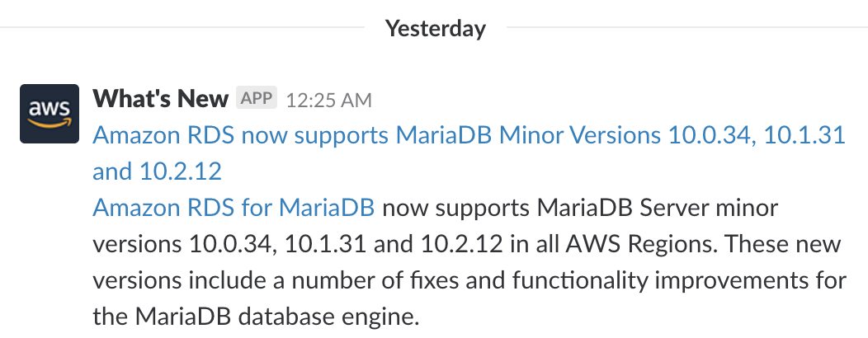Click the AWS app avatar icon
This screenshot has width=868, height=338.
click(x=50, y=114)
